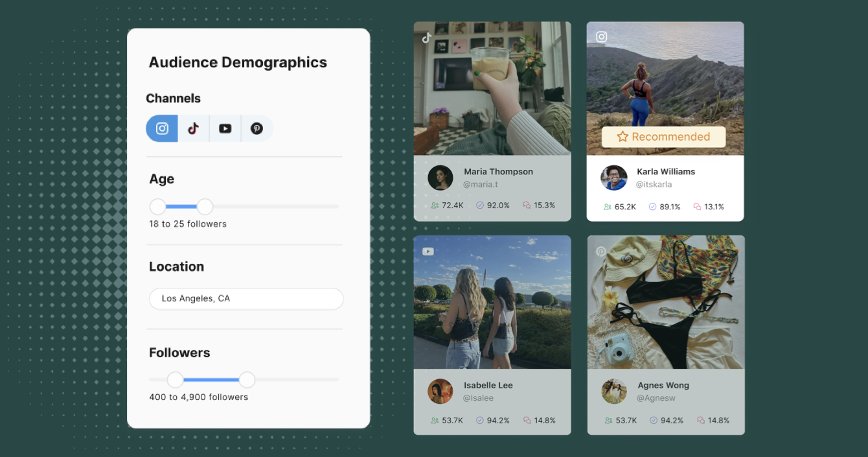Click the '18 to 25 followers' label
This screenshot has width=868, height=457.
(188, 224)
